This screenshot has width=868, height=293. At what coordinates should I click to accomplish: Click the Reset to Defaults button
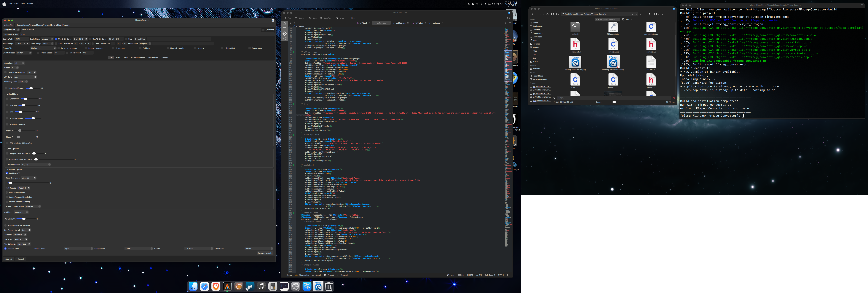265,253
